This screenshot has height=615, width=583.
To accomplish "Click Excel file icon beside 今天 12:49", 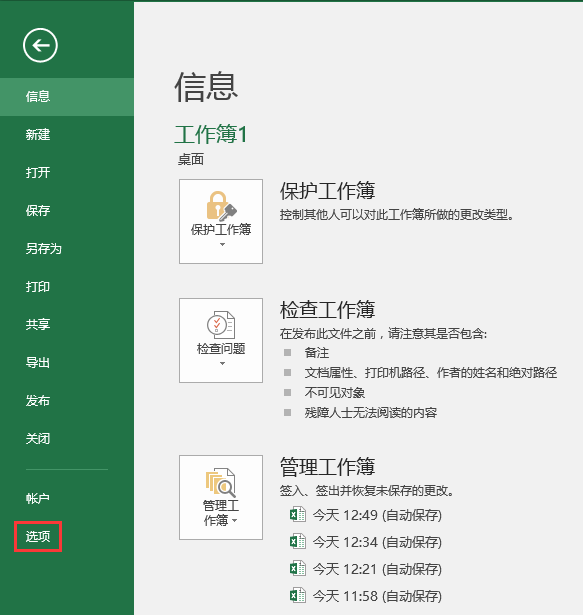I will click(298, 515).
